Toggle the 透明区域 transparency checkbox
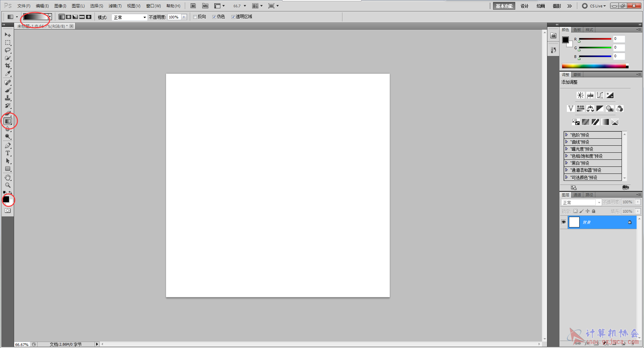This screenshot has width=644, height=348. coord(233,17)
